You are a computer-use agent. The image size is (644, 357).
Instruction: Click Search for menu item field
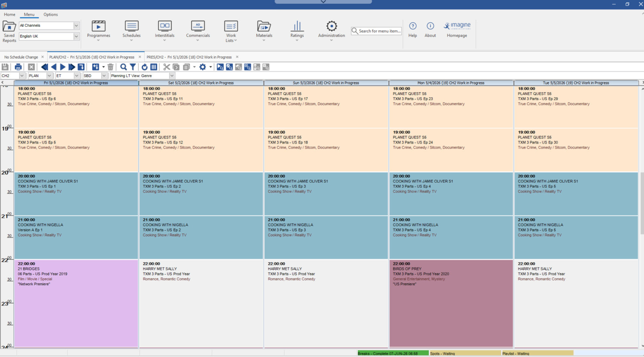point(376,31)
